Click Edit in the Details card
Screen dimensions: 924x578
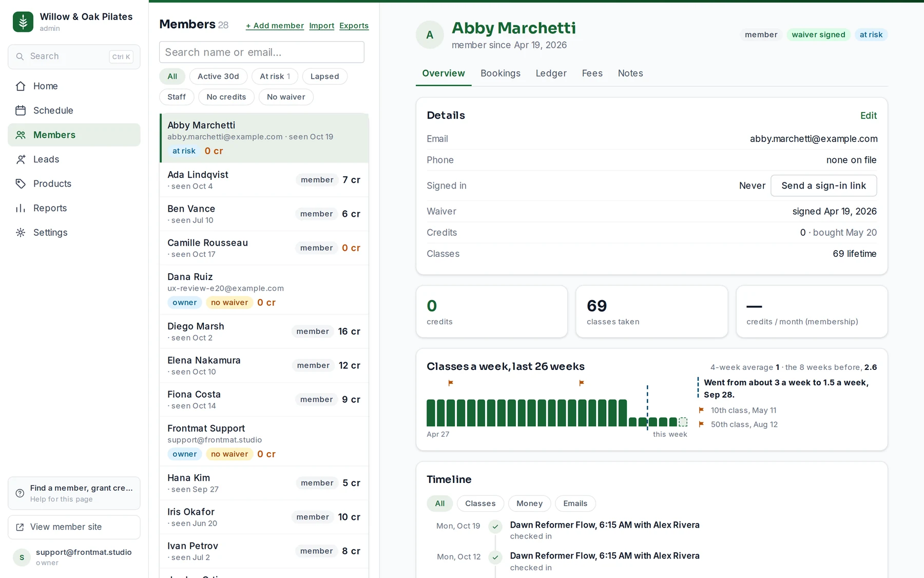(869, 116)
